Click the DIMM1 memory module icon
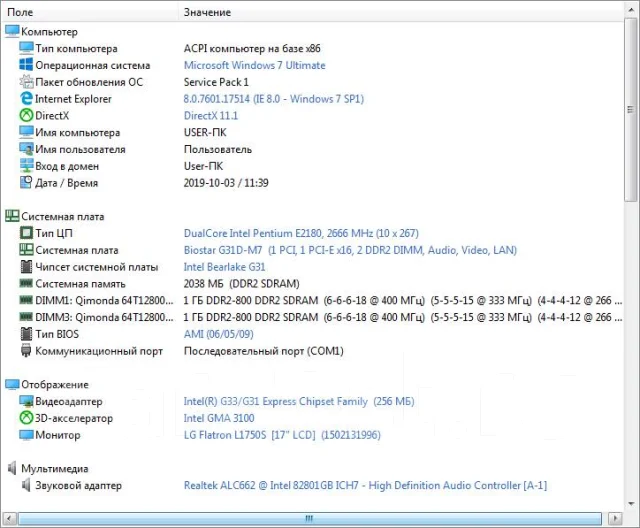Screen dimensions: 640x528 (x=26, y=300)
